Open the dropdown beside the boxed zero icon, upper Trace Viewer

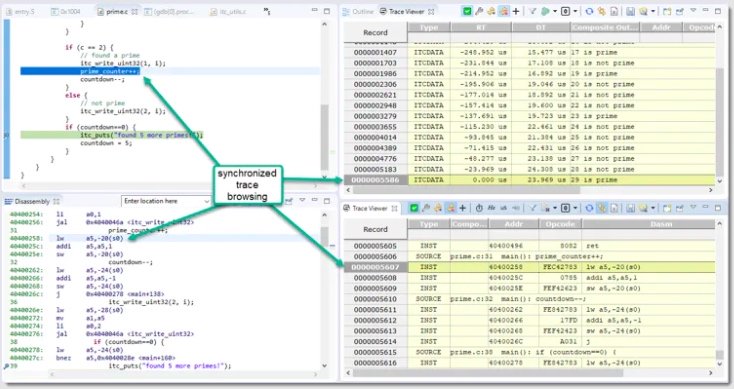pos(575,11)
